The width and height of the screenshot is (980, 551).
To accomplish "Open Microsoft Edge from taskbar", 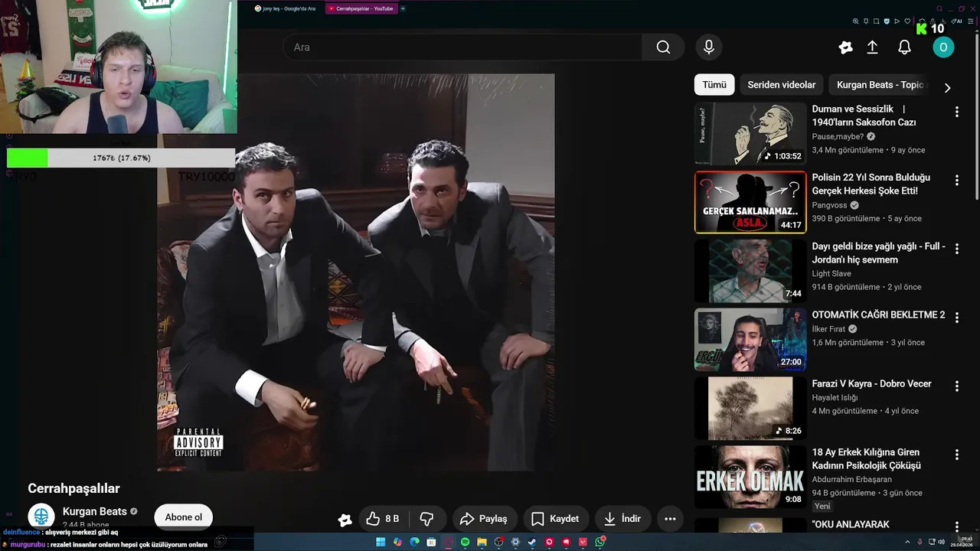I will [414, 542].
